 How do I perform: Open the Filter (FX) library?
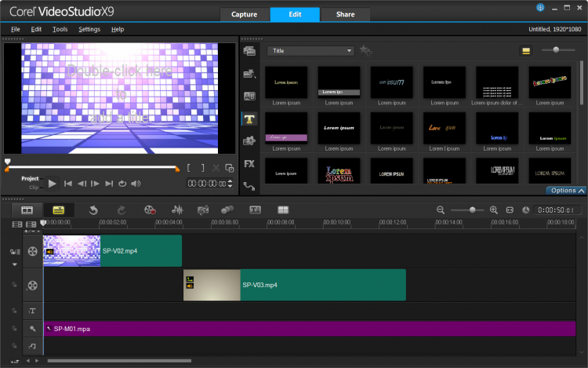(249, 164)
